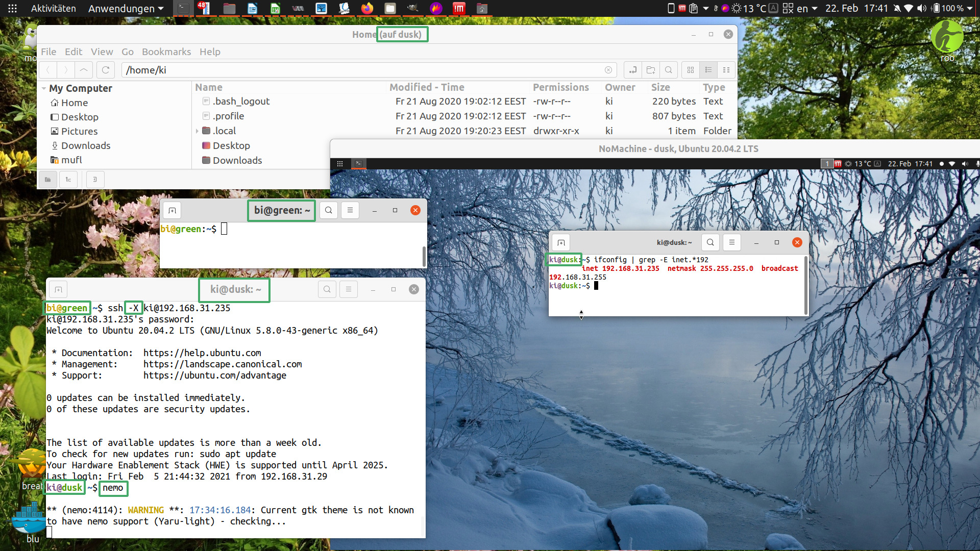This screenshot has height=551, width=980.
Task: Open the Anwendungen dropdown menu
Action: [x=126, y=8]
